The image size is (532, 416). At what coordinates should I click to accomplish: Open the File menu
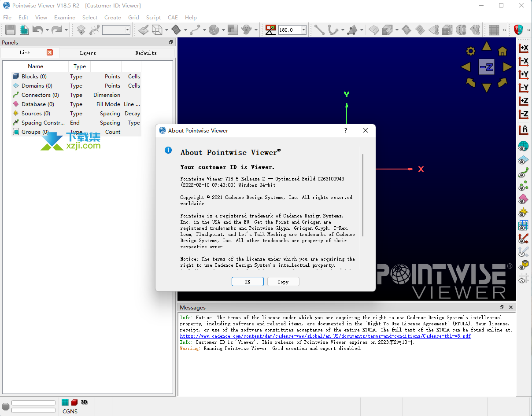(x=7, y=18)
